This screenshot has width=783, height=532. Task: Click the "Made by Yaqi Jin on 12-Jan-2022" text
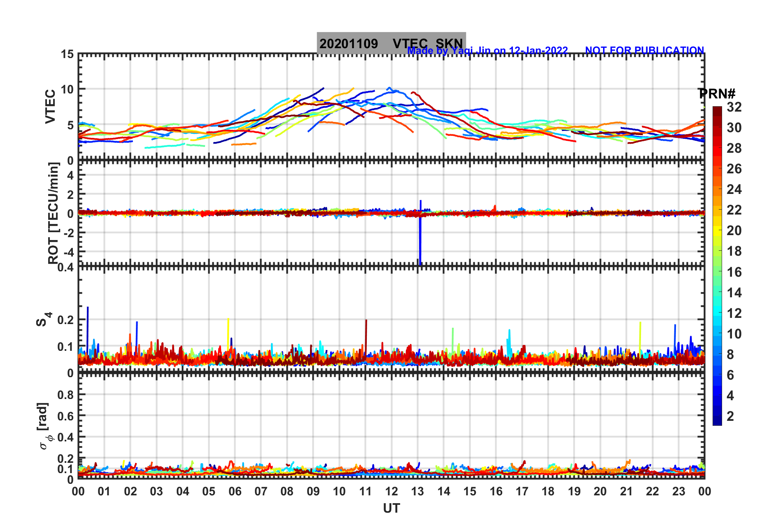pos(487,51)
